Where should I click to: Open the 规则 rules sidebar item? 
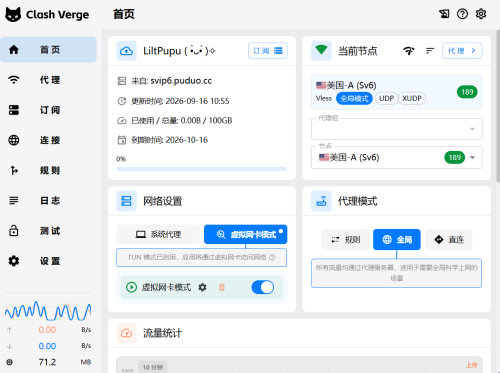tap(48, 170)
